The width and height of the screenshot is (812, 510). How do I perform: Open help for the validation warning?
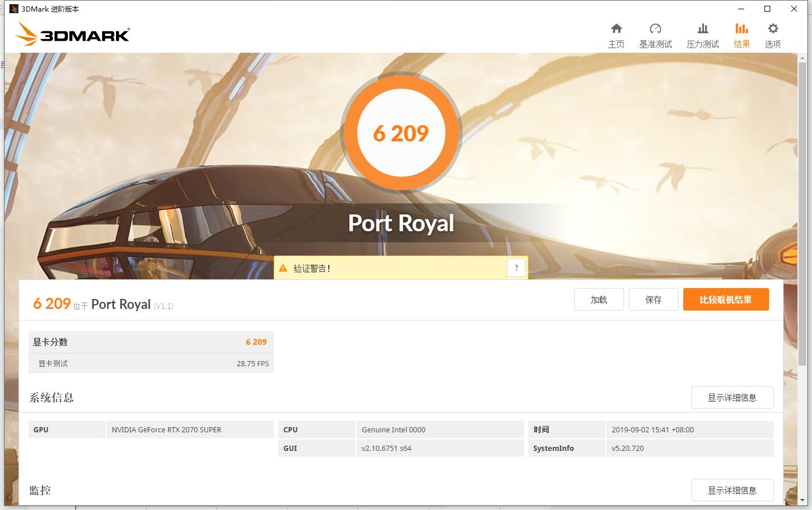click(516, 267)
